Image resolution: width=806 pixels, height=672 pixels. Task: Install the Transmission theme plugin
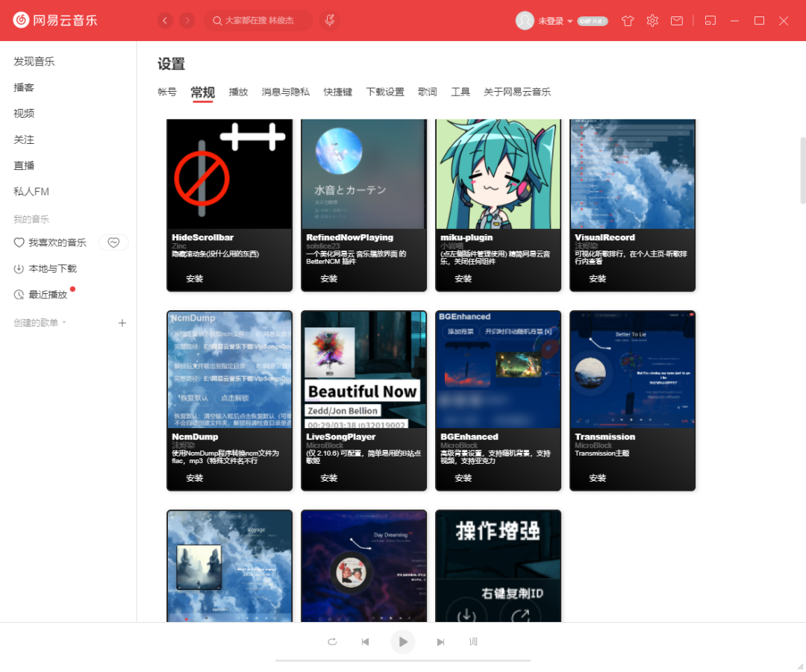pyautogui.click(x=597, y=478)
